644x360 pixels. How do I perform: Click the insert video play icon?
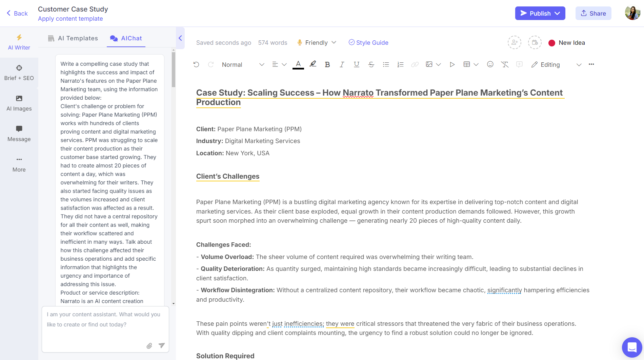click(x=452, y=64)
